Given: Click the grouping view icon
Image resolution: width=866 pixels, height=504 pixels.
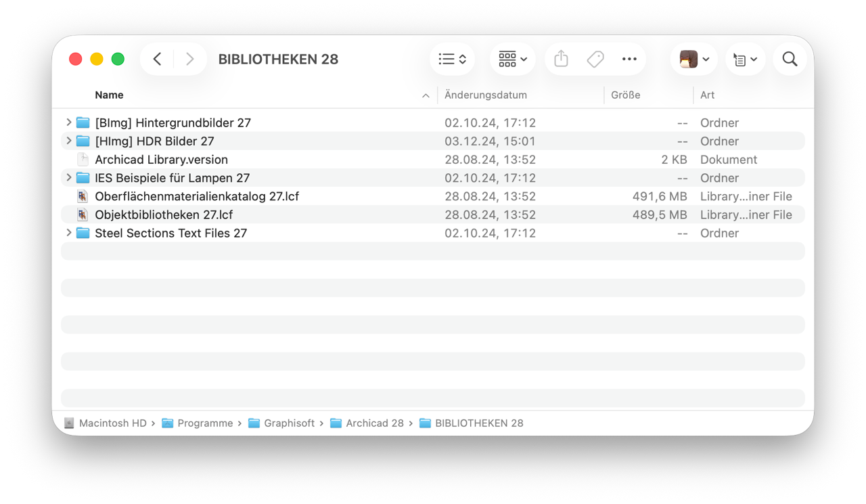Looking at the screenshot, I should (x=506, y=59).
